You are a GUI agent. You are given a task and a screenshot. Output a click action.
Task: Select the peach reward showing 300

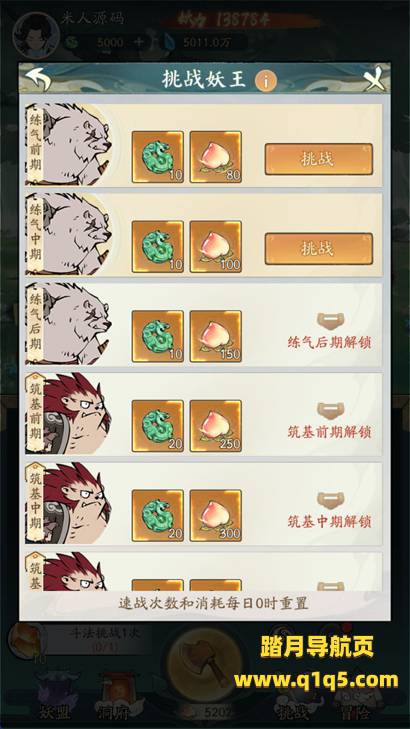pos(216,515)
